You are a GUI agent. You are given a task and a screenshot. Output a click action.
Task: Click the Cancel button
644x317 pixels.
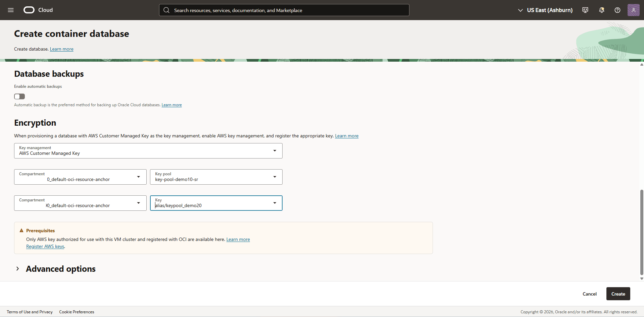click(x=590, y=294)
